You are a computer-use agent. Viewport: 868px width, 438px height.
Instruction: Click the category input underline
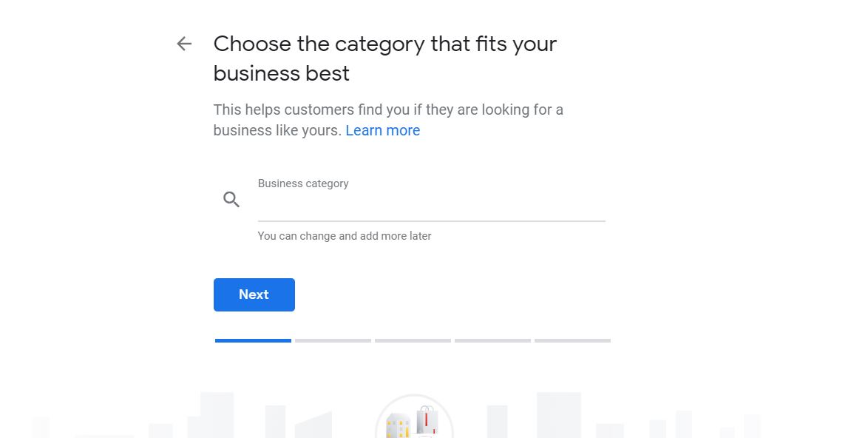coord(431,220)
